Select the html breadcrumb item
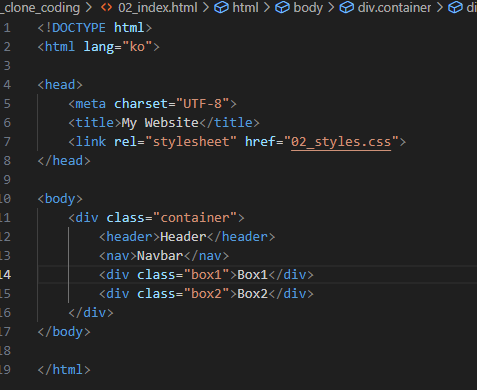 (245, 7)
